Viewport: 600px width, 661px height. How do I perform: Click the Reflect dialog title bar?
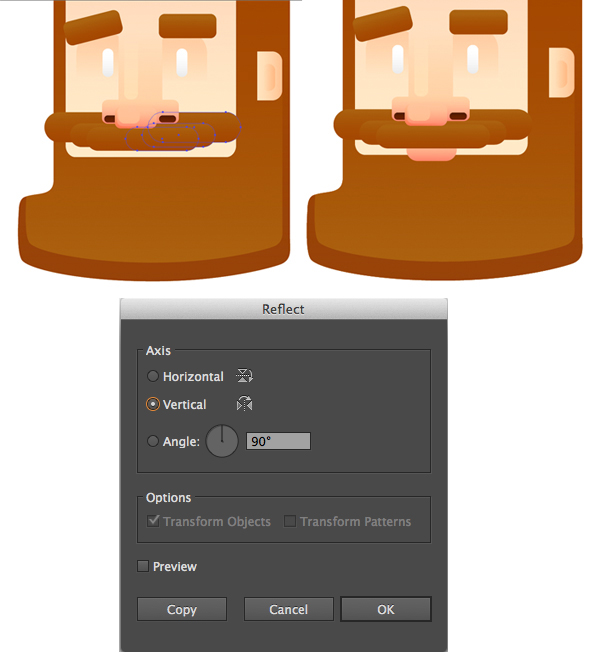(283, 309)
